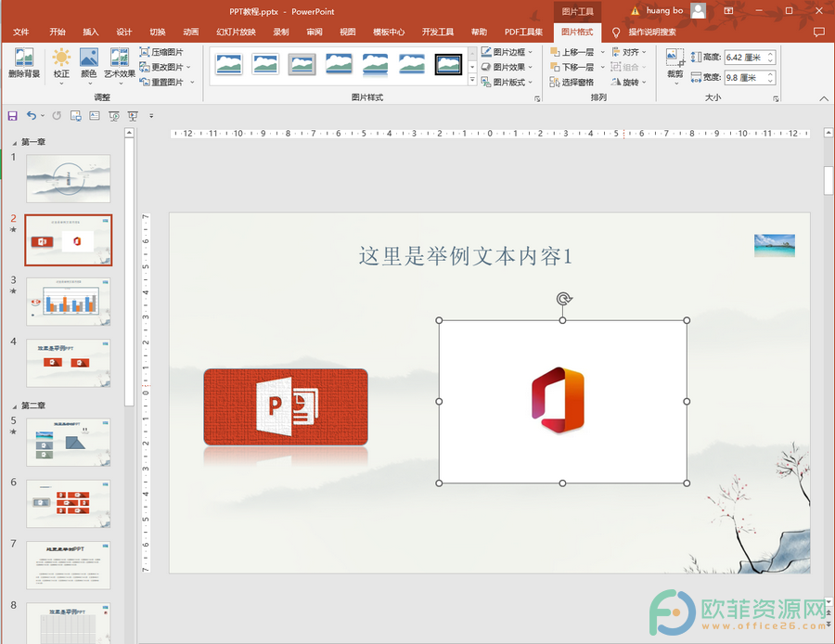Click Send Backward (下移一层)
835x644 pixels.
coord(572,67)
